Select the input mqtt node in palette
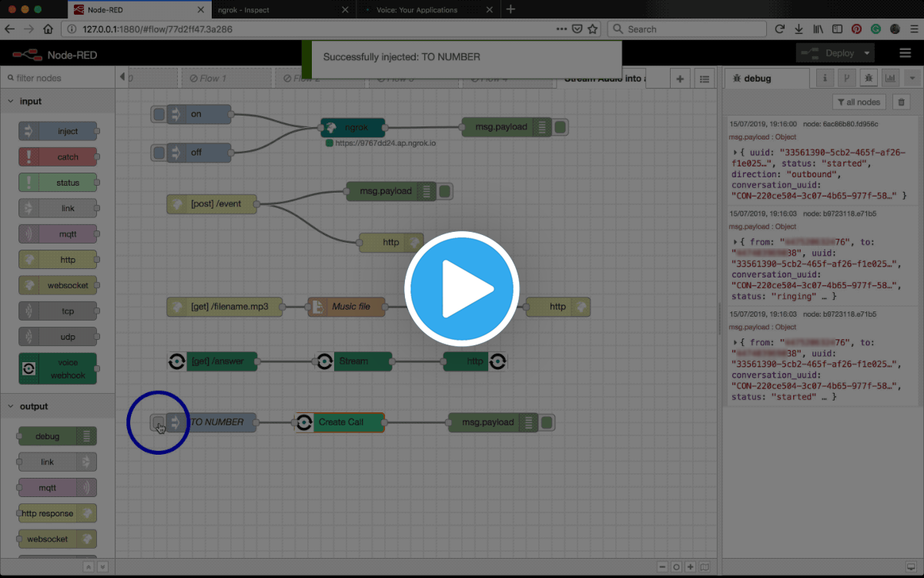Viewport: 924px width, 578px height. click(59, 234)
